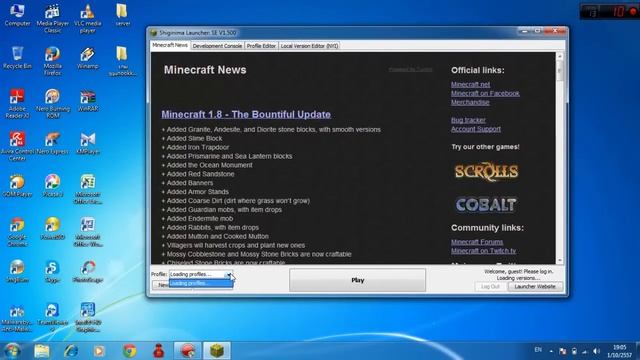Select 'Loading profiles...' list entry
The image size is (640, 360).
201,283
